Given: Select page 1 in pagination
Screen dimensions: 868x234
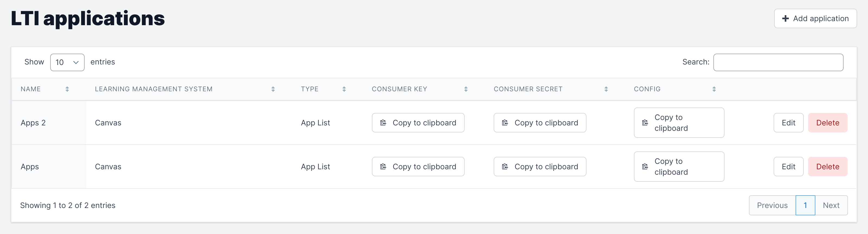Looking at the screenshot, I should 805,205.
